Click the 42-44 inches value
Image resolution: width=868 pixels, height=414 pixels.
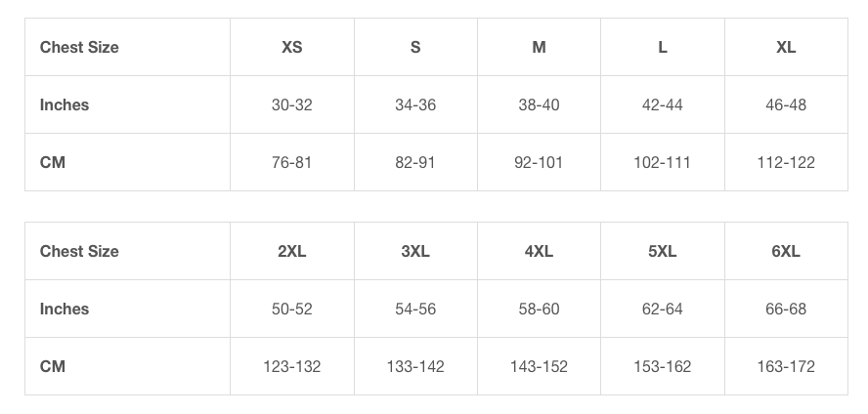663,104
